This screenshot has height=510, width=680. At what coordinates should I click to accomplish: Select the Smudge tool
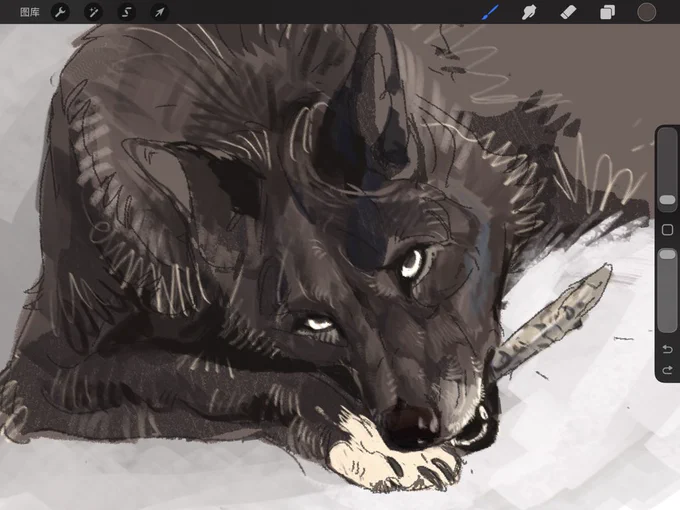click(529, 12)
